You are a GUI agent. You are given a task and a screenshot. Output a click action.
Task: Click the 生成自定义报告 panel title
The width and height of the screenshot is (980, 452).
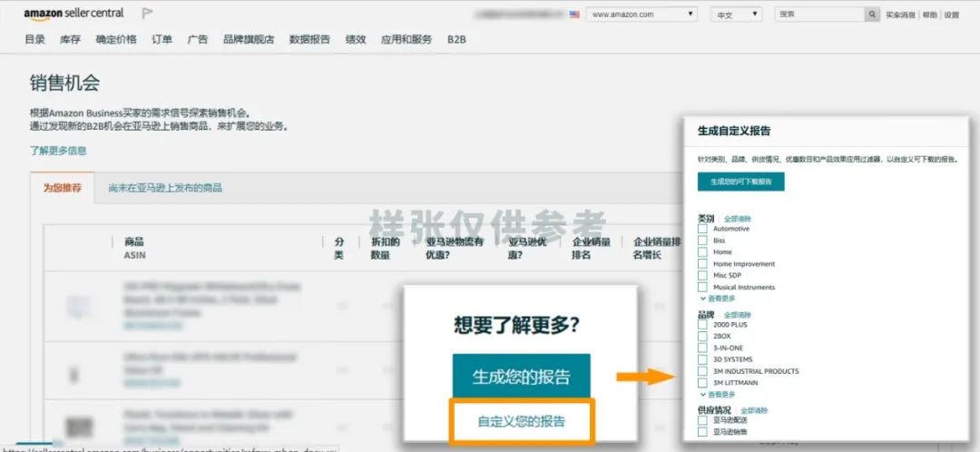tap(734, 132)
